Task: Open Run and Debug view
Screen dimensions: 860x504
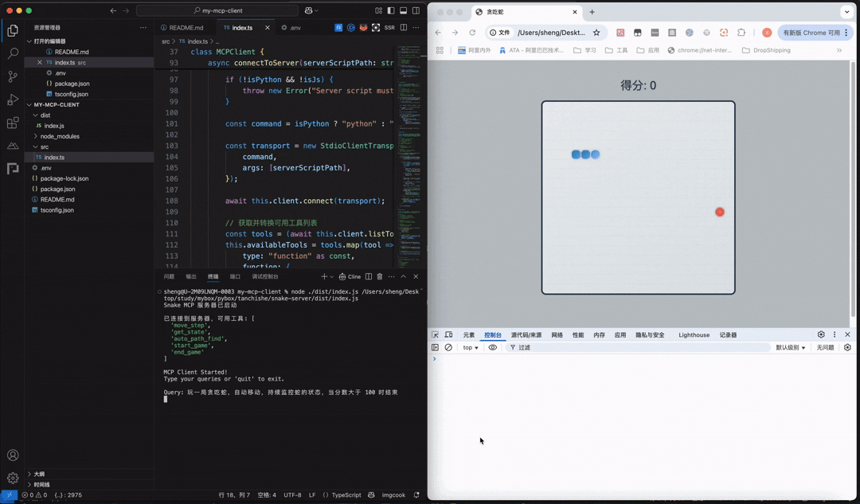Action: tap(13, 100)
